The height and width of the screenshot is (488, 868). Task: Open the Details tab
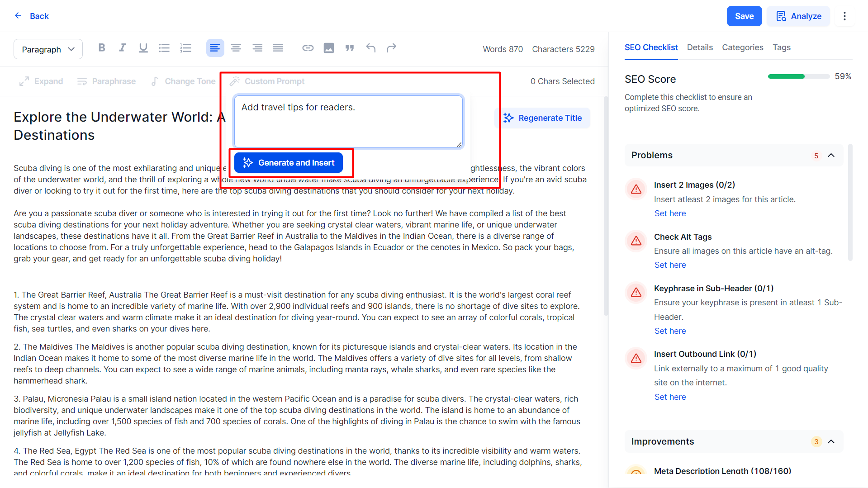700,47
